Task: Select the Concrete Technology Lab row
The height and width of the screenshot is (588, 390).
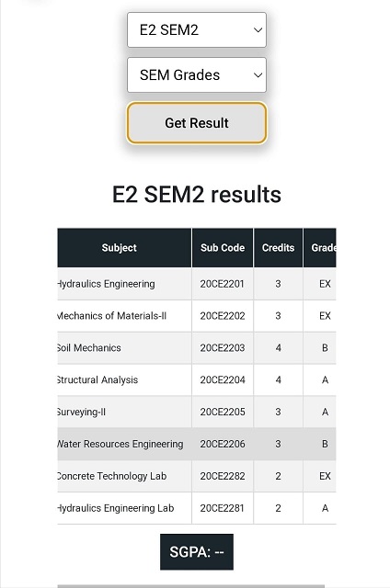Action: tap(197, 476)
